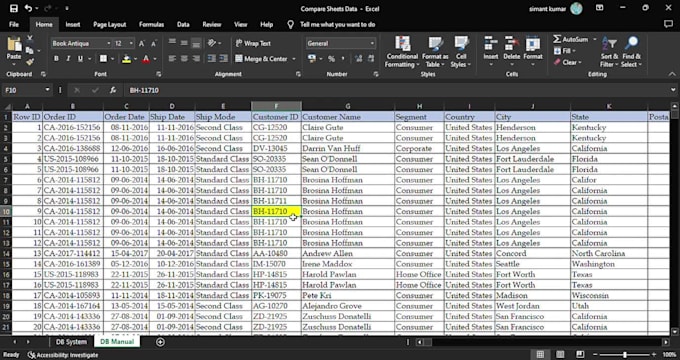This screenshot has height=360, width=680.
Task: Click the Undo arrow icon
Action: coord(28,9)
